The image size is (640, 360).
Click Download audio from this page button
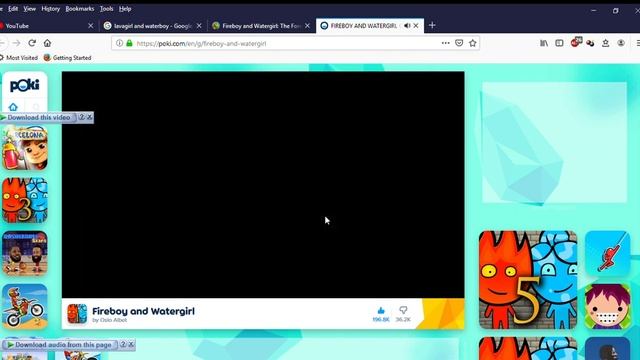pyautogui.click(x=60, y=345)
